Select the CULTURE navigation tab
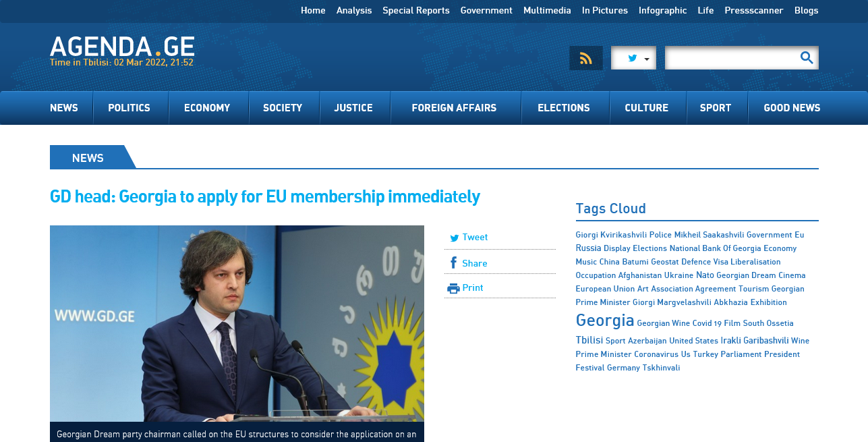Viewport: 868px width, 442px height. tap(646, 108)
